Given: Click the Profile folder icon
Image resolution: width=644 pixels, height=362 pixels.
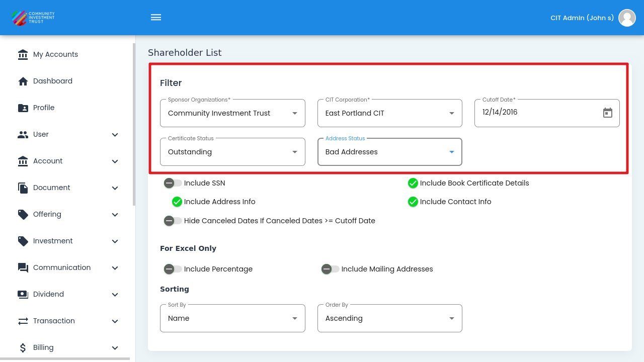Looking at the screenshot, I should click(23, 108).
